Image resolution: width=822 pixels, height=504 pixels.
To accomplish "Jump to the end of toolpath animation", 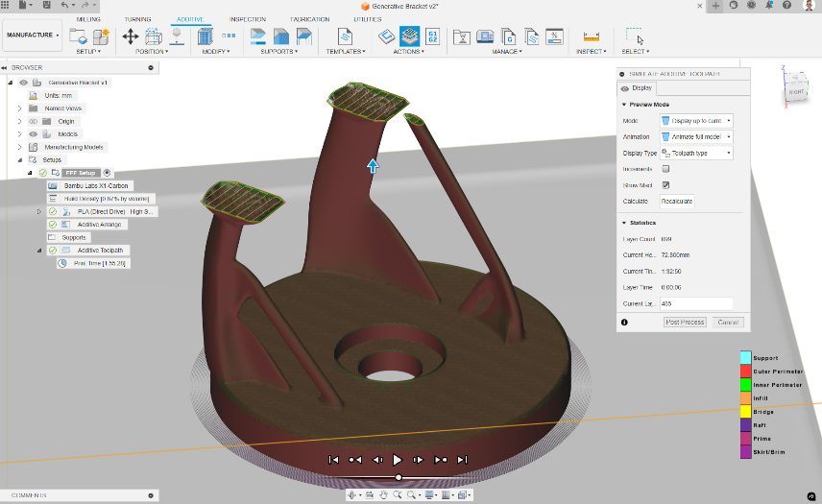I will pos(462,460).
